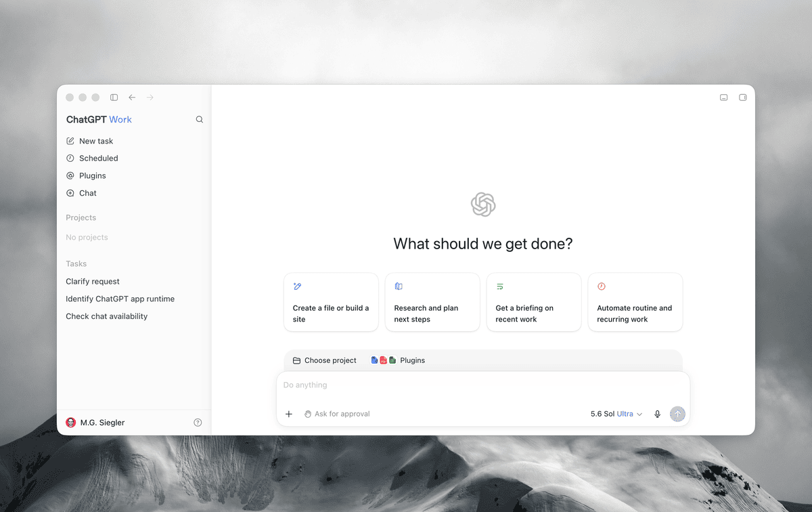Choose Automate routine and recurring work
This screenshot has width=812, height=512.
[635, 302]
